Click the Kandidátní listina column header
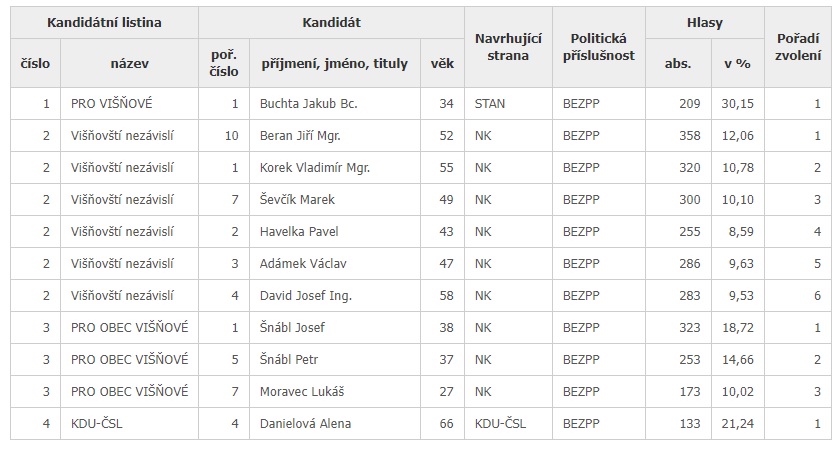 coord(104,22)
